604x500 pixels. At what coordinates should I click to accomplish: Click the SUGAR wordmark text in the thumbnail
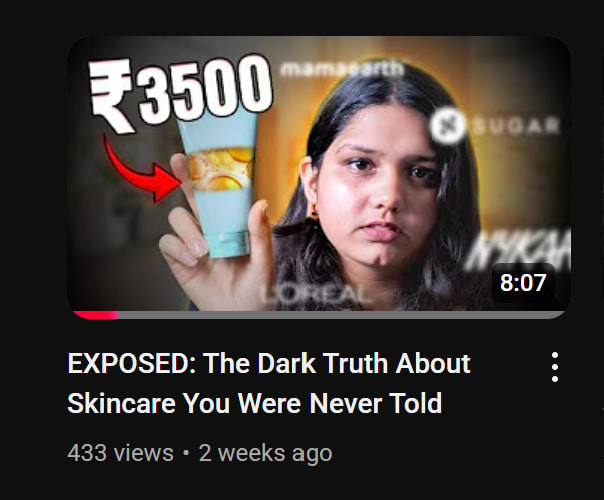[x=515, y=125]
